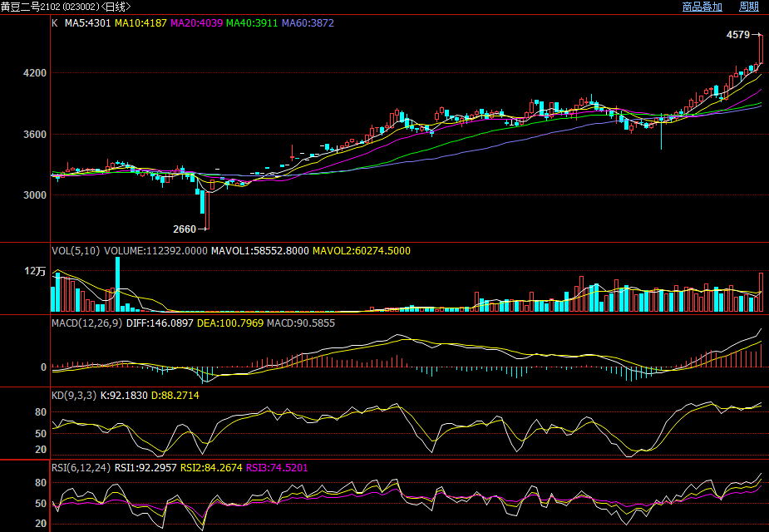Viewport: 769px width, 532px height.
Task: Click the latest tall red candlestick at 4579
Action: click(761, 49)
